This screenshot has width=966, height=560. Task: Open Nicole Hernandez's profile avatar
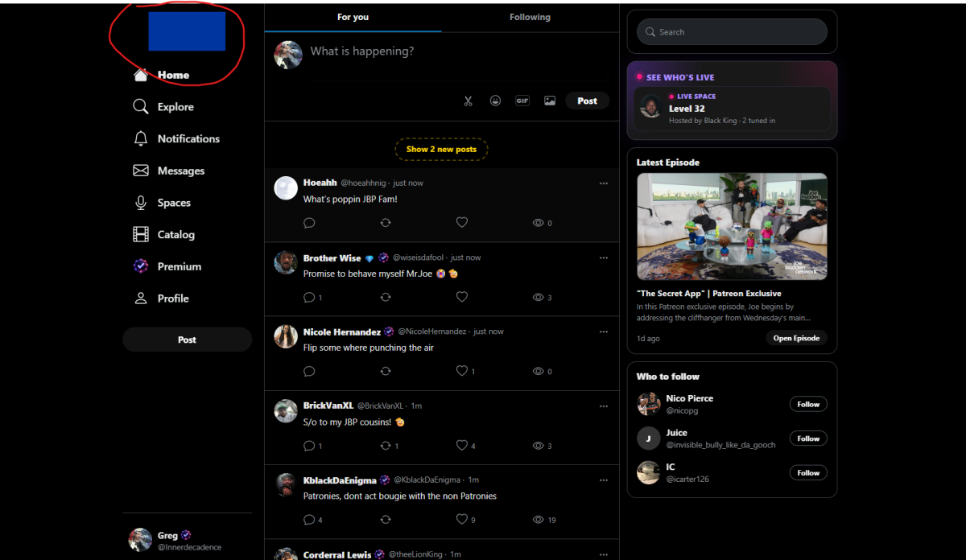286,336
